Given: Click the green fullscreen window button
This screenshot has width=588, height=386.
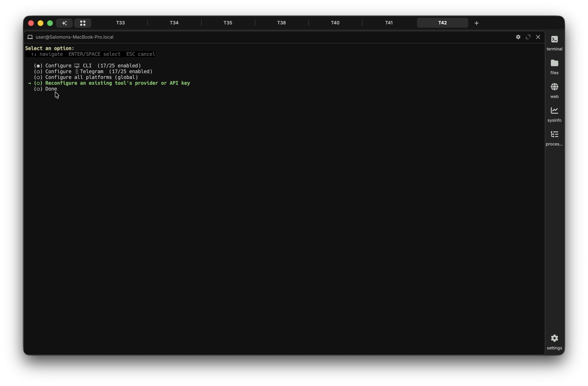Looking at the screenshot, I should pos(50,23).
